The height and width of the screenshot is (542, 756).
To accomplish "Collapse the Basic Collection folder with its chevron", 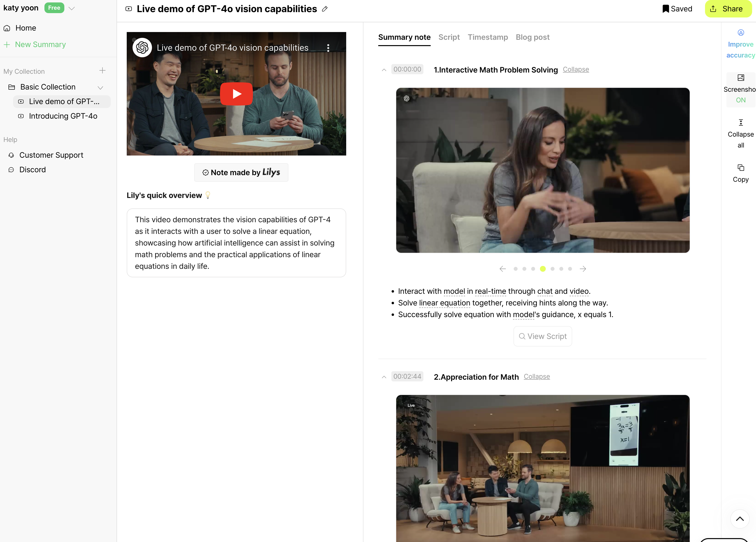I will pos(100,88).
